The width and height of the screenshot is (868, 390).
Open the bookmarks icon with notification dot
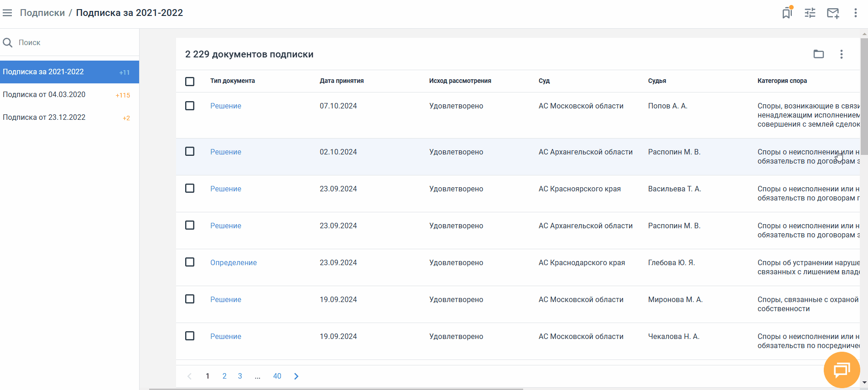(787, 13)
